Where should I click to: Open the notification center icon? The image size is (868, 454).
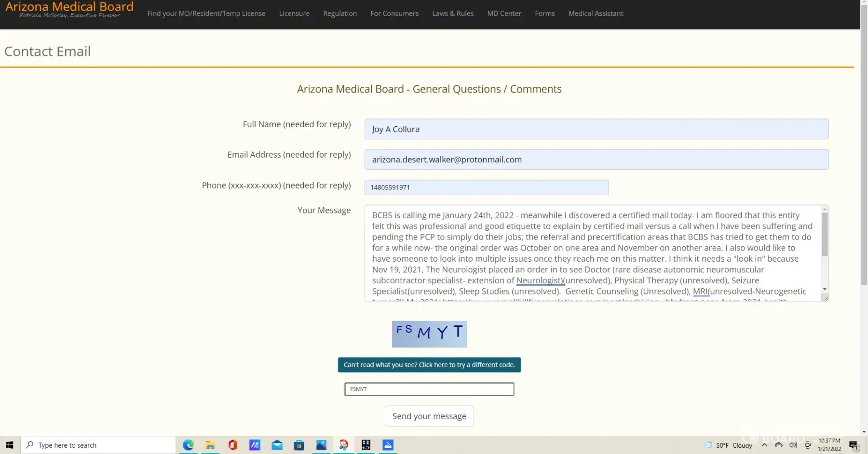pos(854,445)
